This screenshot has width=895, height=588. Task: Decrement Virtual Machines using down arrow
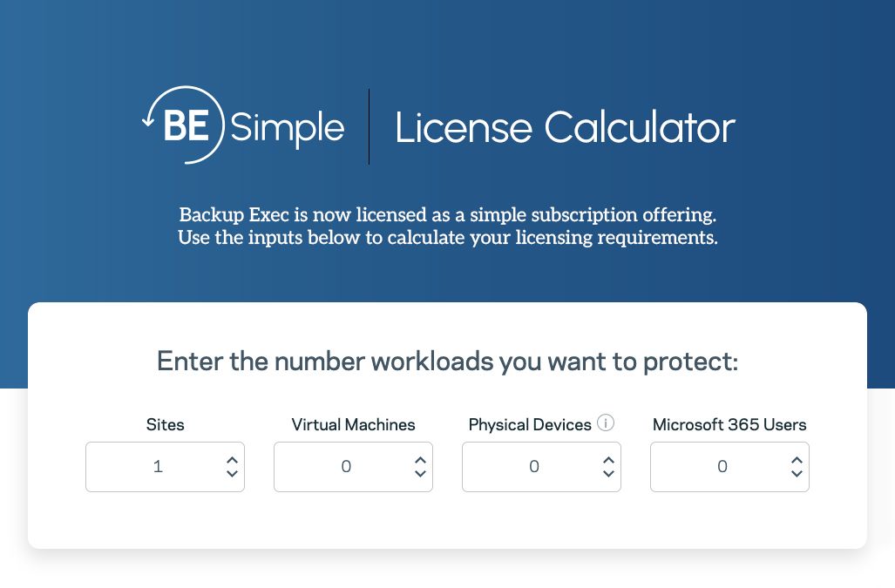[420, 474]
